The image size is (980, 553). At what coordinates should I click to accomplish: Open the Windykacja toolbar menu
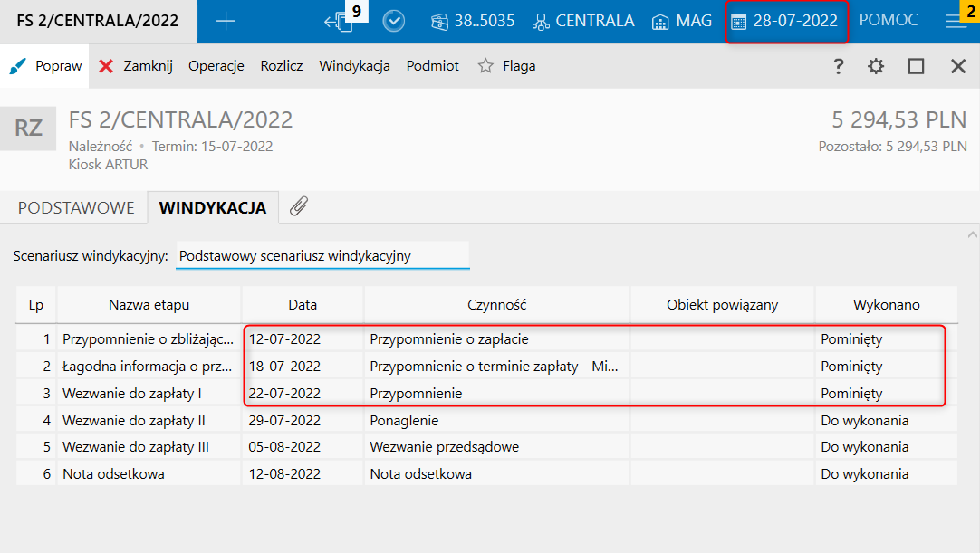coord(354,66)
